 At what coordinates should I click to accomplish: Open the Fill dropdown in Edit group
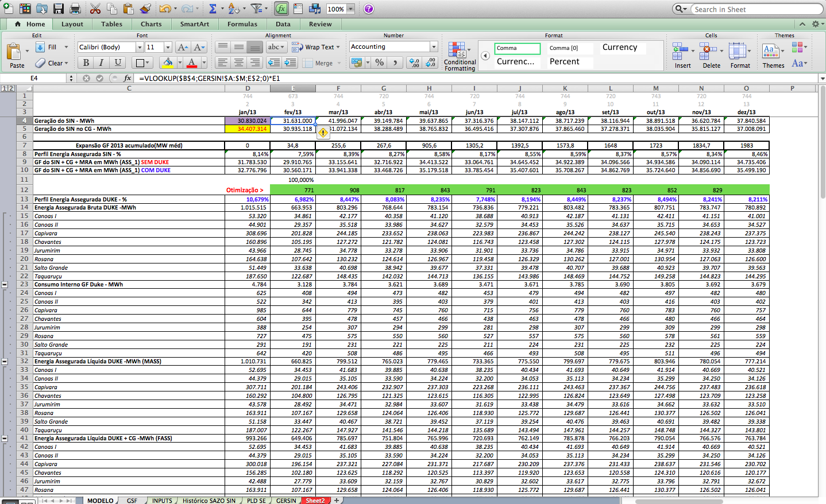click(x=66, y=47)
